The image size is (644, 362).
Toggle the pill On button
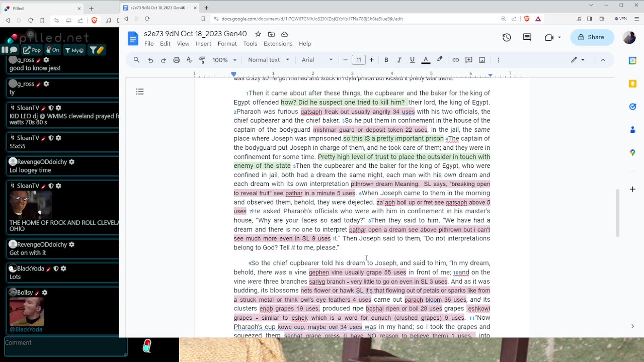tap(52, 50)
